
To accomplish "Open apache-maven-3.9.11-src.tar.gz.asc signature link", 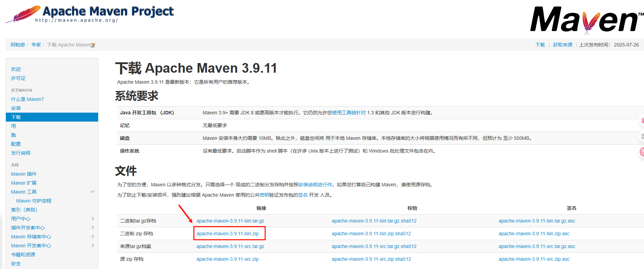I will 537,246.
